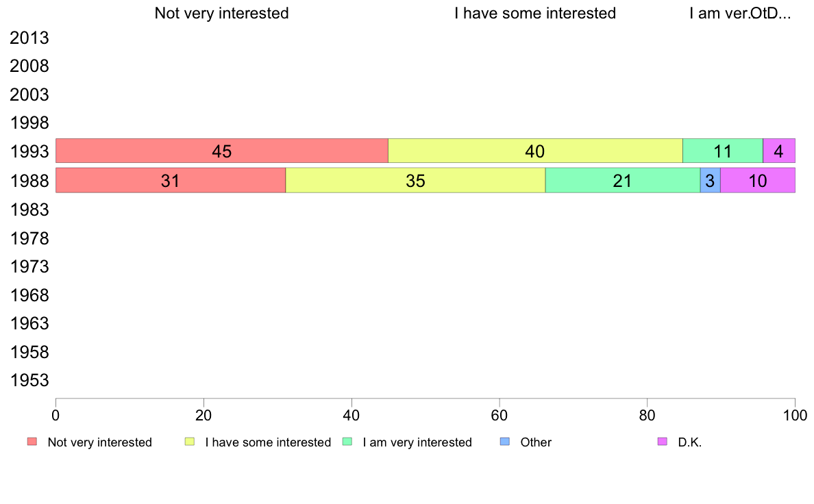Viewport: 814px width, 504px height.
Task: Click the Not very interested column header
Action: (x=222, y=14)
